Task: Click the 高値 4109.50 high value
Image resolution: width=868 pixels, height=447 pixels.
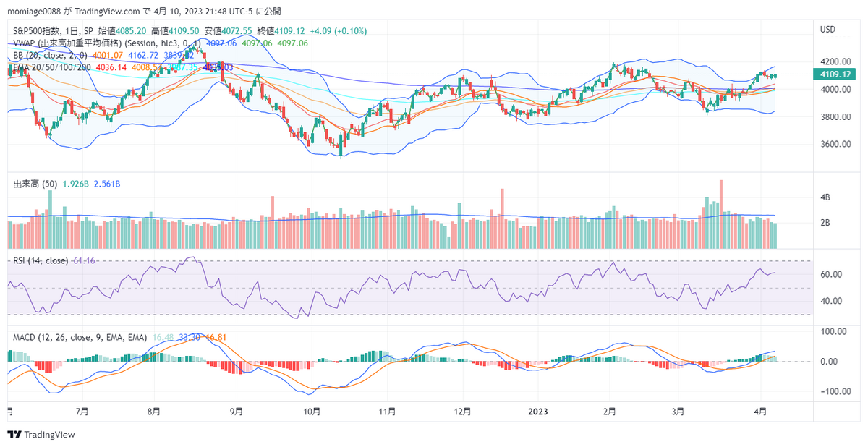Action: (x=175, y=31)
